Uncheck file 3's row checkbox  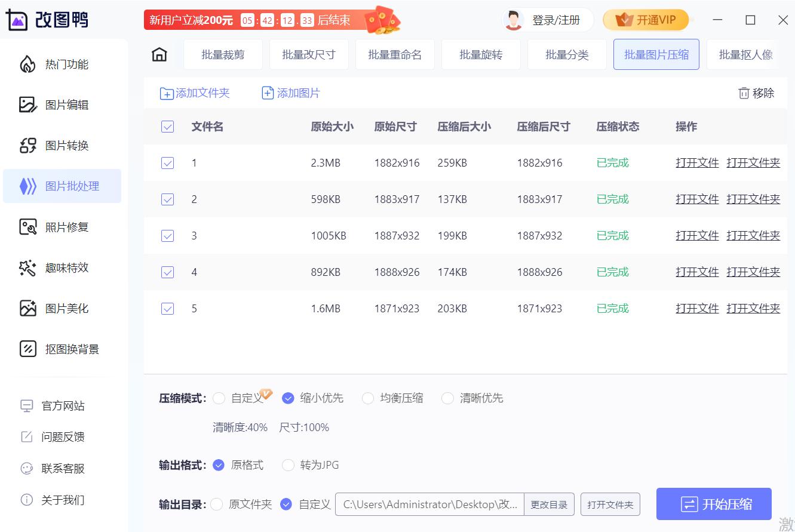click(x=167, y=235)
